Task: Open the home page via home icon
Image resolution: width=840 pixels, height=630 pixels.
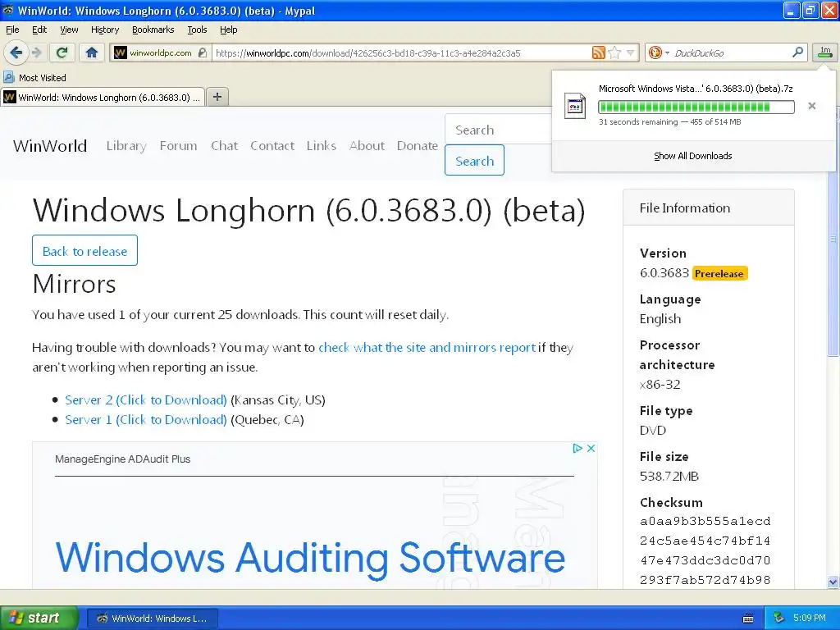Action: [92, 52]
